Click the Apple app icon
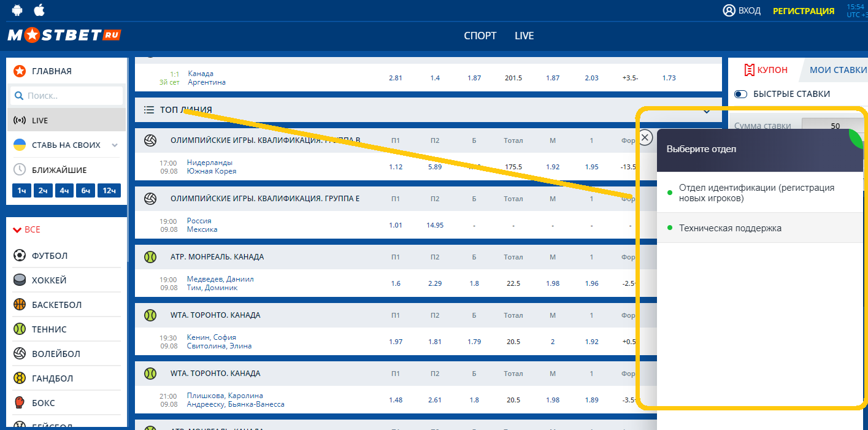 (39, 10)
